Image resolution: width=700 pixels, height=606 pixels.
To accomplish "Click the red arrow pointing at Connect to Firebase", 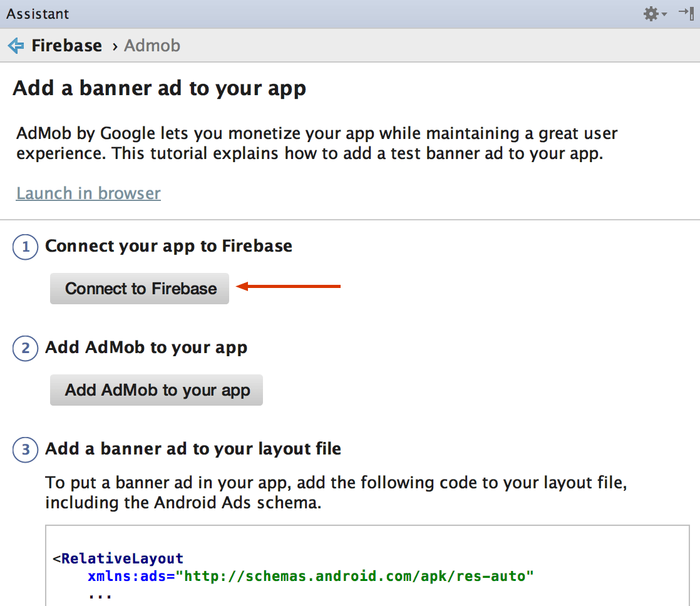I will click(289, 287).
